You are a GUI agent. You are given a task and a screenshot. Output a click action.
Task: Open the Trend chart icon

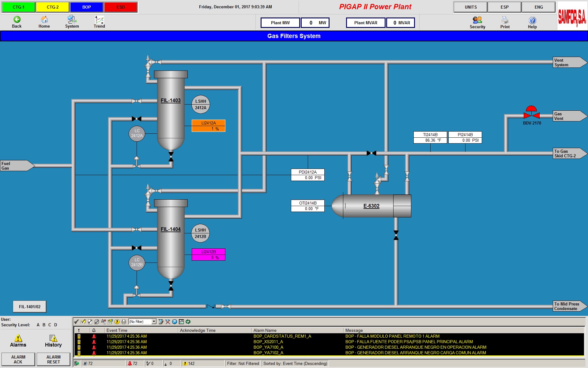(99, 20)
